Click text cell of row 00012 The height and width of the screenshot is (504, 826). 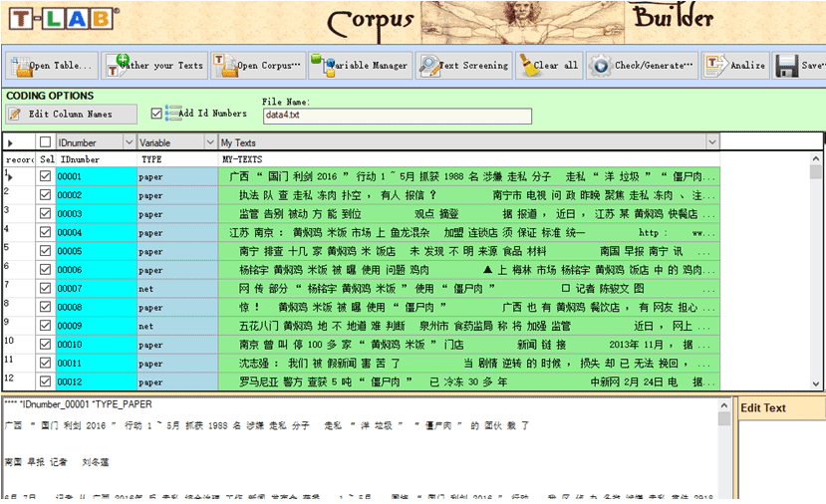(469, 381)
